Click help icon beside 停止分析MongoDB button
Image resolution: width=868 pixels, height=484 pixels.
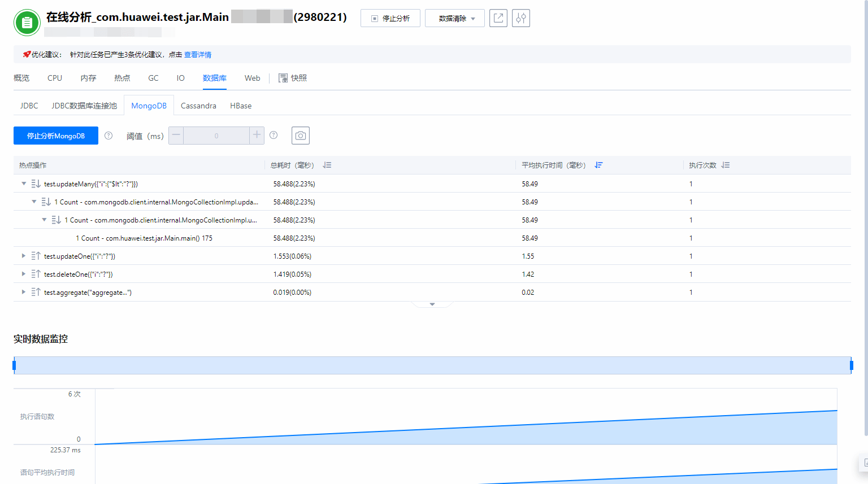point(108,136)
